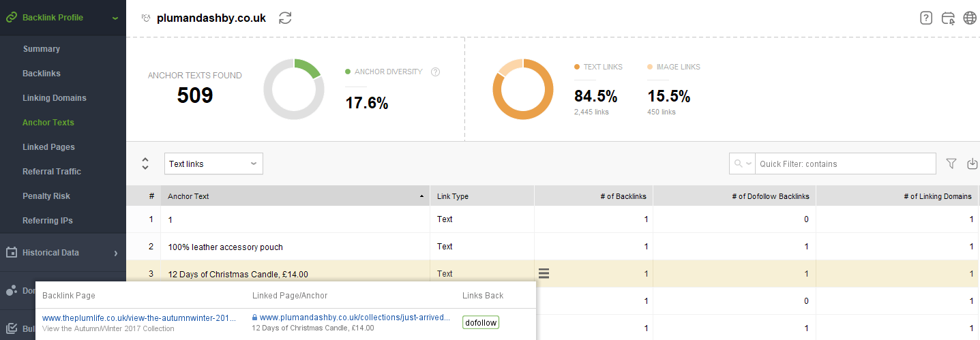Screen dimensions: 980x340
Task: Open theplumlife.co.uk backlink page link
Action: click(x=139, y=318)
